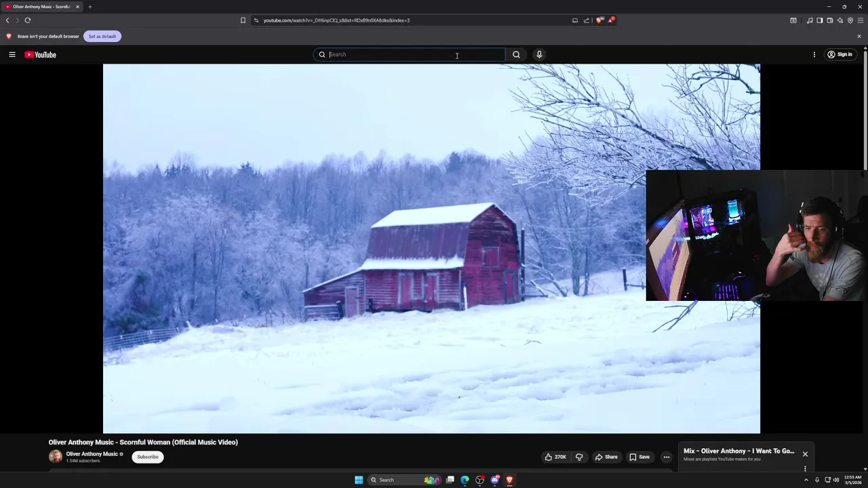Viewport: 868px width, 488px height.
Task: Toggle the Brave sidebar panel
Action: coord(819,20)
